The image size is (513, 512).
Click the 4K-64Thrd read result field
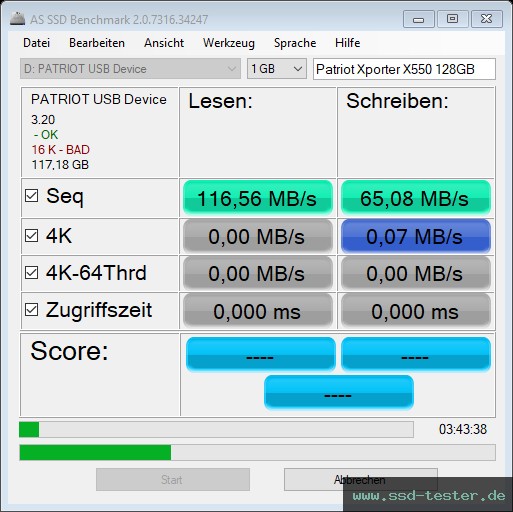pos(258,273)
